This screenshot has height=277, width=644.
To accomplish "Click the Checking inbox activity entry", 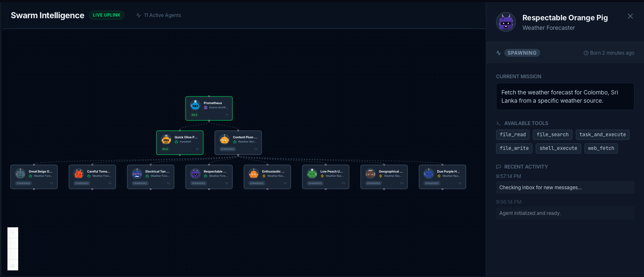I will [x=565, y=187].
